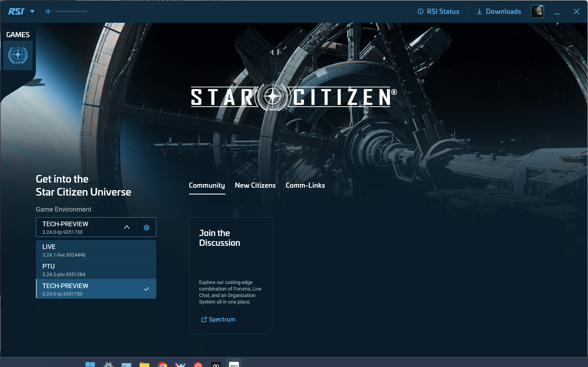Select the PTU environment option
Image resolution: width=588 pixels, height=367 pixels.
point(96,270)
